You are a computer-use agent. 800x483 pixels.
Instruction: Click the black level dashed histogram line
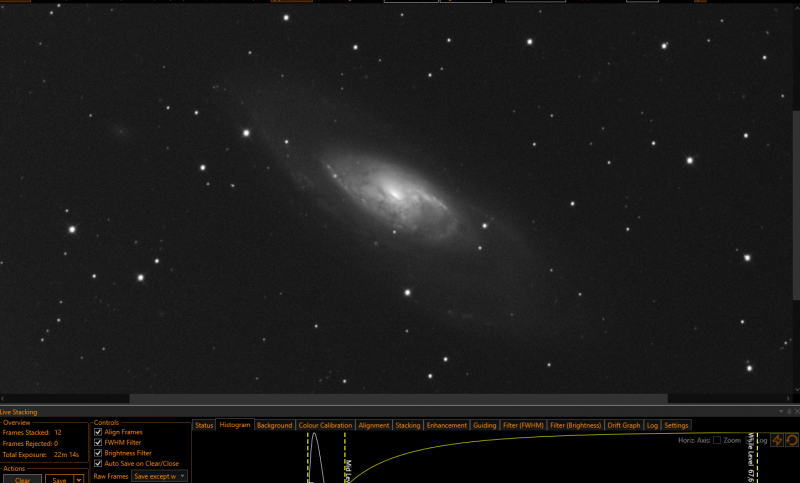tap(308, 457)
